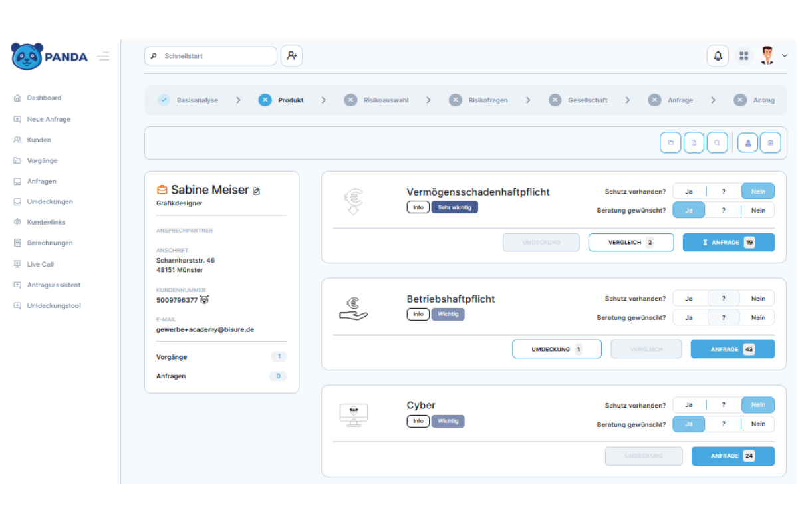Click the person icon in the toolbar
This screenshot has height=532, width=798.
[x=747, y=143]
